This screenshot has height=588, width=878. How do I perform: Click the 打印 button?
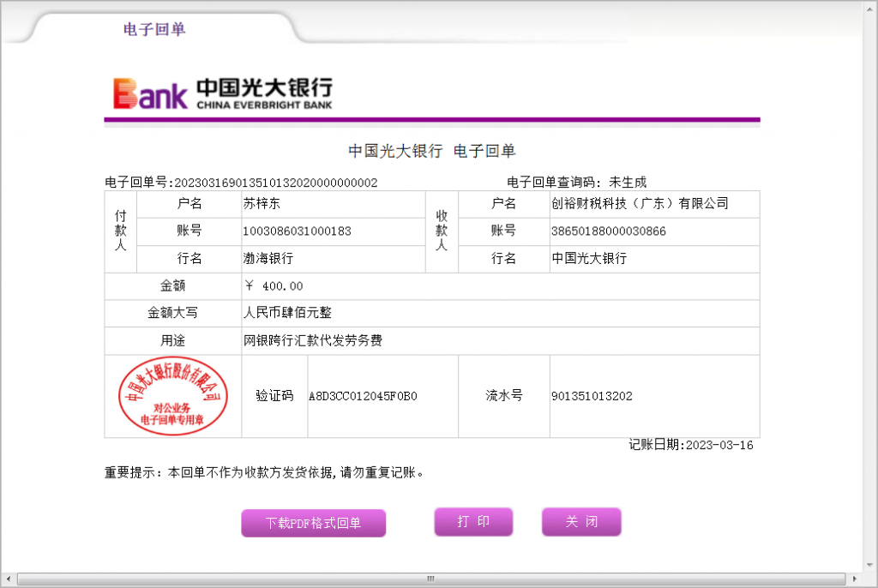click(x=473, y=522)
